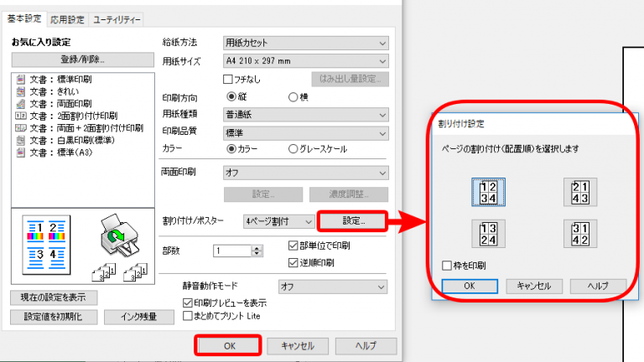Image resolution: width=644 pixels, height=362 pixels.
Task: Switch to the 応用設定 tab
Action: 67,19
